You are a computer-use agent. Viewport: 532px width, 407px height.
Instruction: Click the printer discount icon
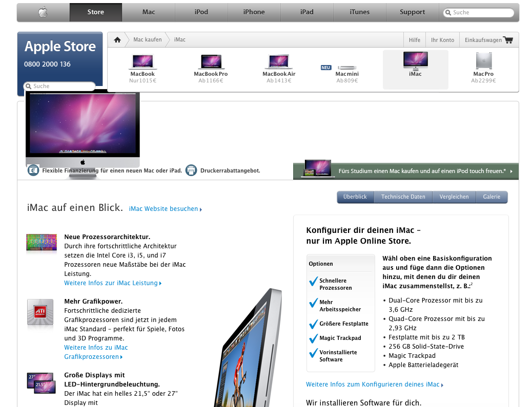tap(191, 170)
